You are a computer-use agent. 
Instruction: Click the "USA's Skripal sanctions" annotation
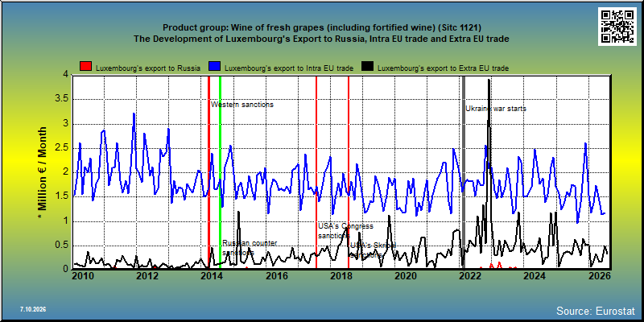coord(373,250)
